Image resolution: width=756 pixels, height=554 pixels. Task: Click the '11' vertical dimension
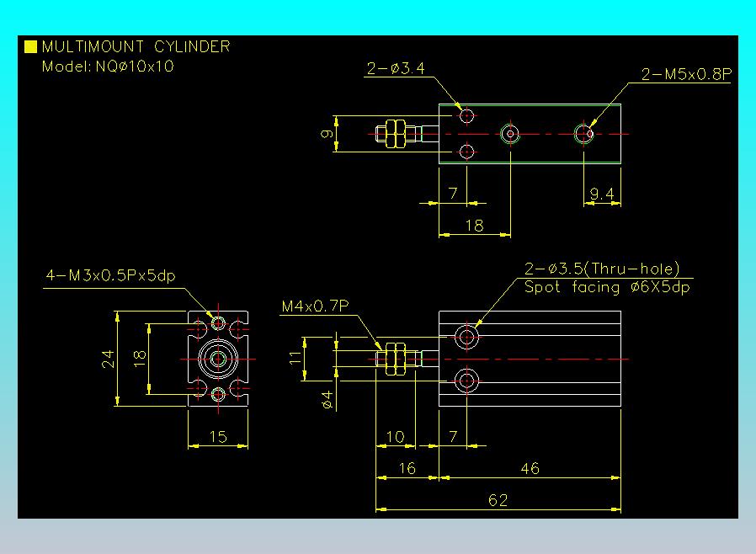click(x=295, y=358)
